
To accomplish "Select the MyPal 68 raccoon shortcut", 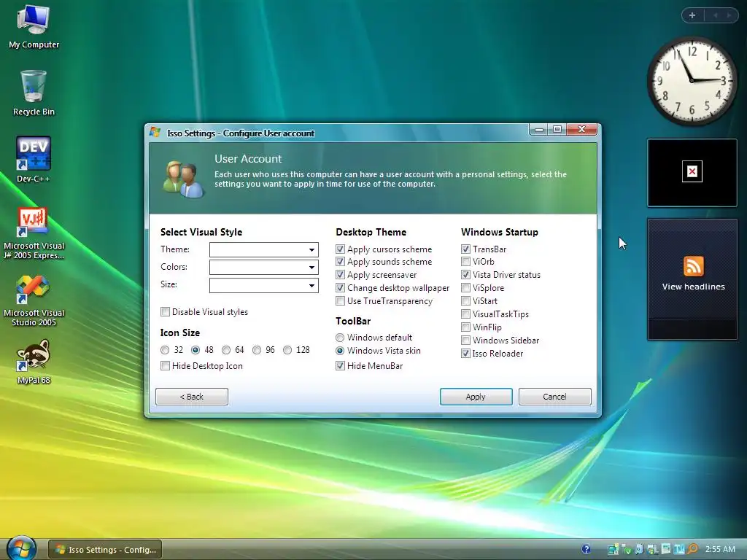I will [x=34, y=362].
